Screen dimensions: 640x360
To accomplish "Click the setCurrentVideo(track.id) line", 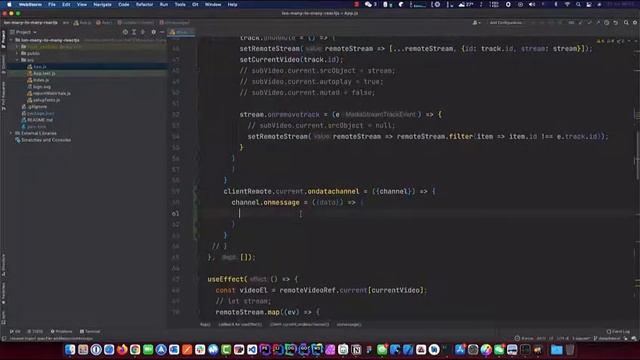I will point(291,60).
